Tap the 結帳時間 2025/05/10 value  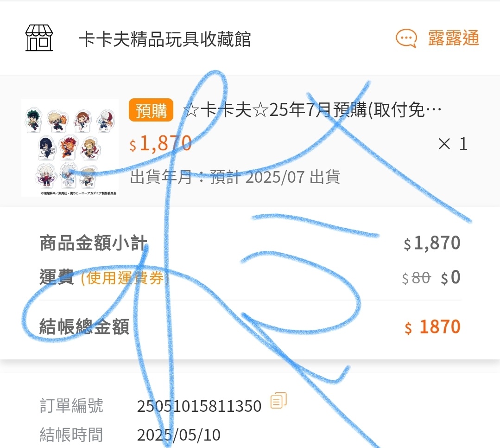(x=178, y=435)
